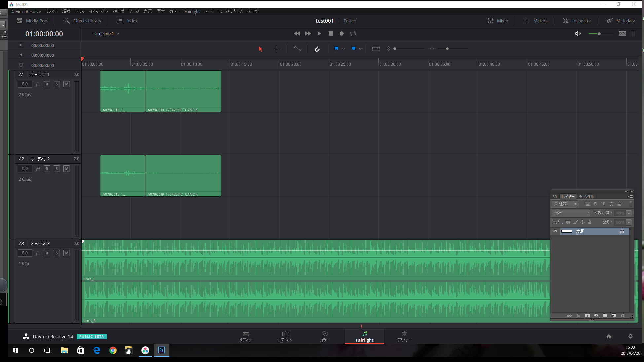Open Photoshop blend mode 通常 dropdown

coord(571,213)
